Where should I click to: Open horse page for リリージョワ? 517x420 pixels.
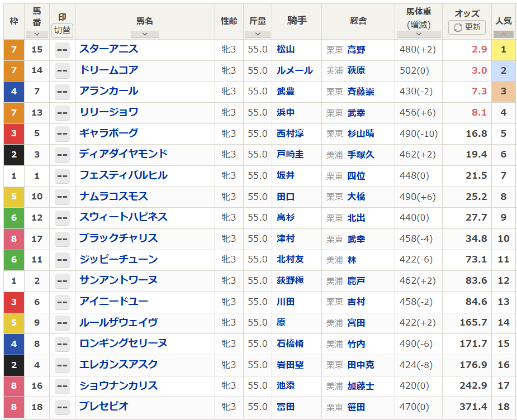coord(109,112)
